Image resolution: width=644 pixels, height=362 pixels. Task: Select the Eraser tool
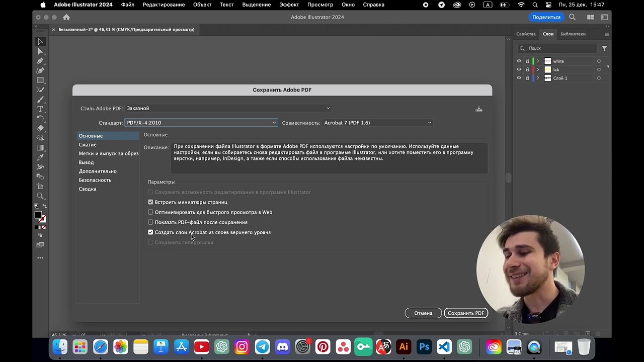[40, 128]
